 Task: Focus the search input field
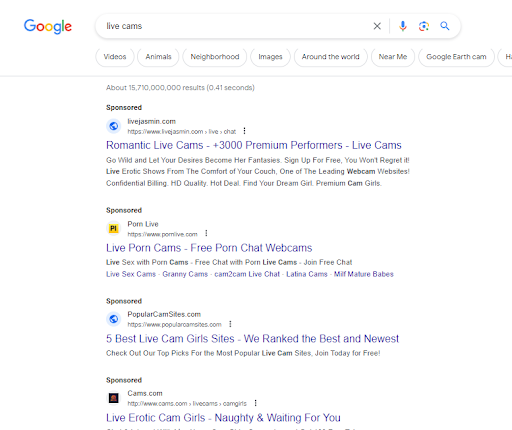(233, 26)
